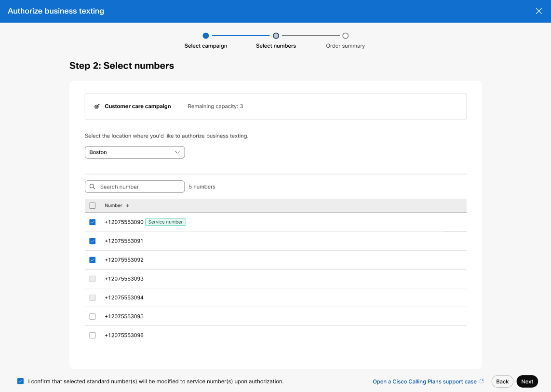Click the Number column sort arrow
The height and width of the screenshot is (392, 551).
[x=127, y=205]
